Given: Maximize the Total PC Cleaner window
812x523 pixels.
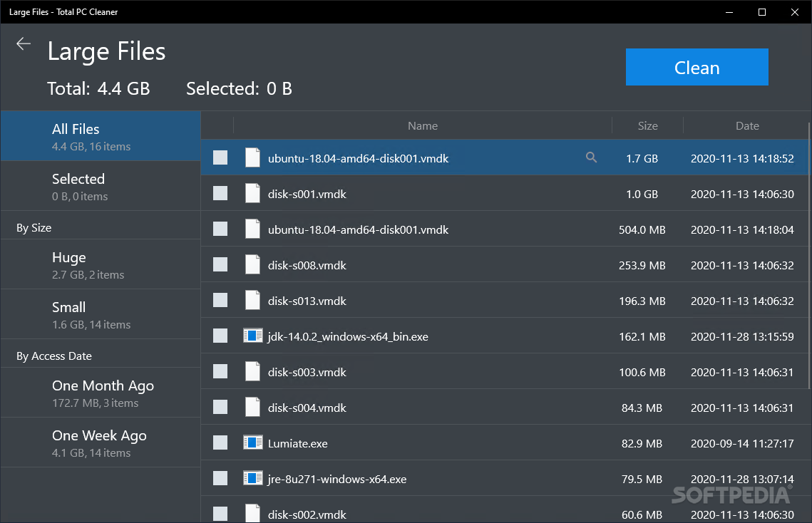Looking at the screenshot, I should (x=762, y=12).
